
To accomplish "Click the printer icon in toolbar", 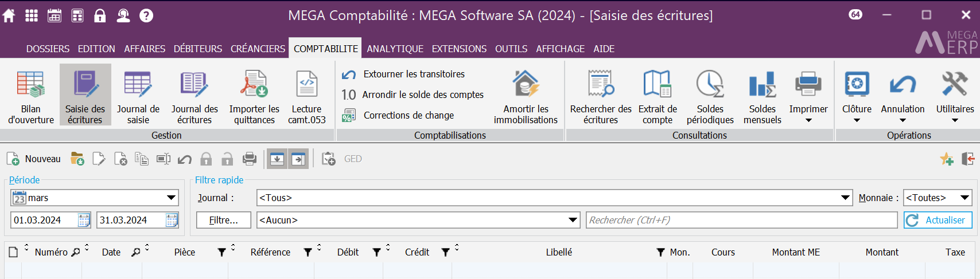I will coord(249,159).
